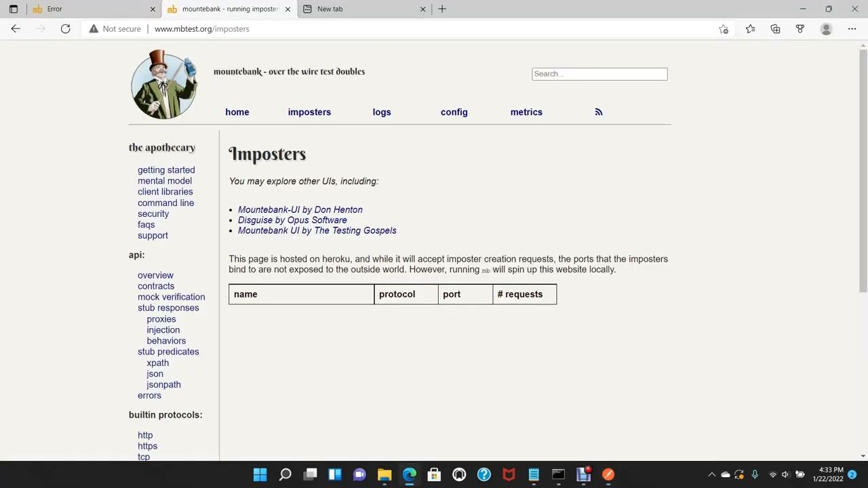Open the Collections icon in Edge toolbar
Image resolution: width=868 pixels, height=488 pixels.
(x=775, y=28)
